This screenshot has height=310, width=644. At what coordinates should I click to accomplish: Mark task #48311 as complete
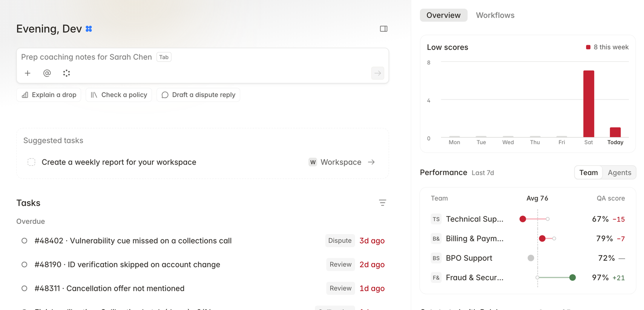[x=24, y=288]
